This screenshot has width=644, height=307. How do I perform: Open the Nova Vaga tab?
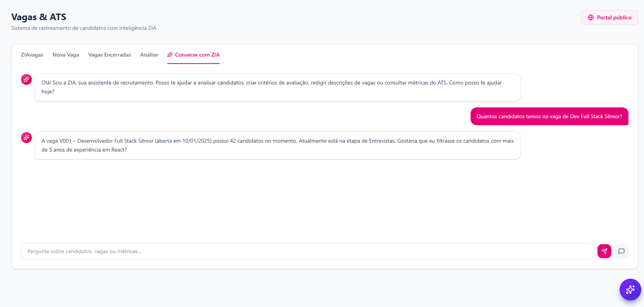[x=66, y=55]
